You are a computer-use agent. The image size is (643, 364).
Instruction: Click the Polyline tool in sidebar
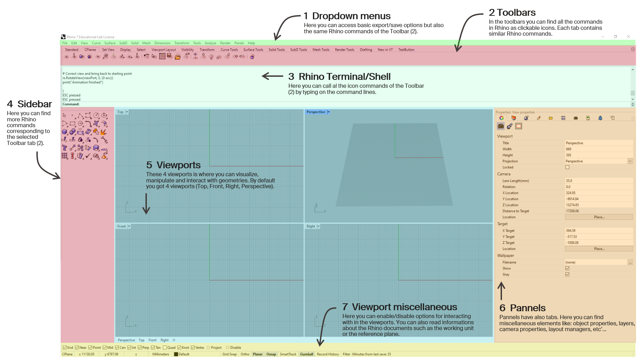click(x=80, y=116)
